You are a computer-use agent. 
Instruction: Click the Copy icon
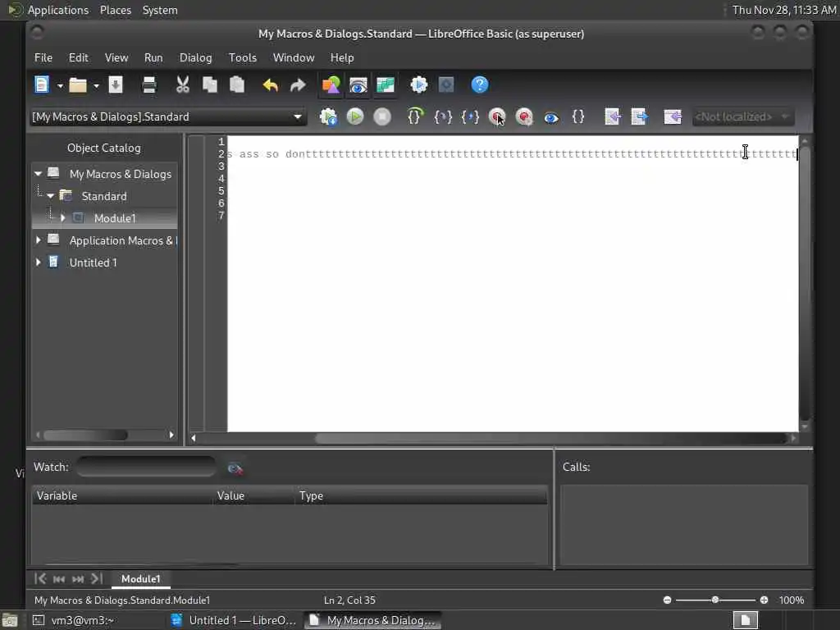(209, 84)
